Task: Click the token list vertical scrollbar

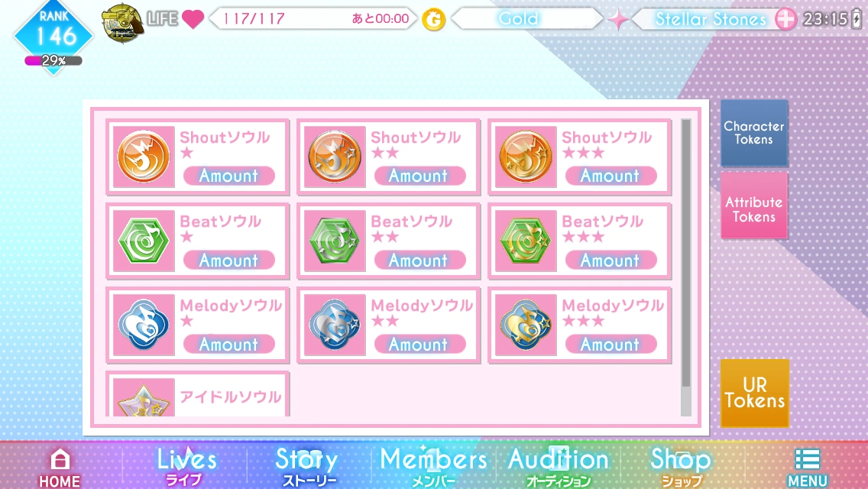Action: [686, 267]
